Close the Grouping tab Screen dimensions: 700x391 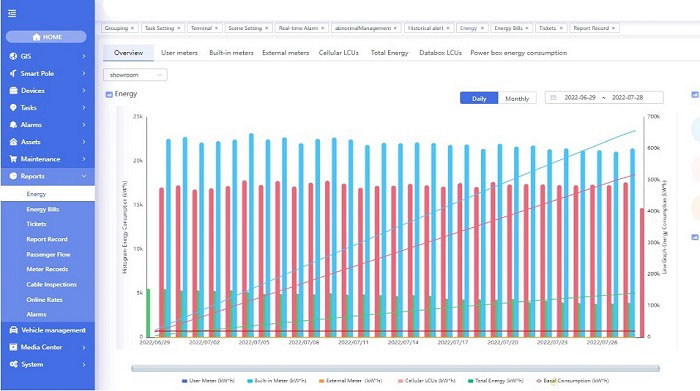(x=132, y=28)
